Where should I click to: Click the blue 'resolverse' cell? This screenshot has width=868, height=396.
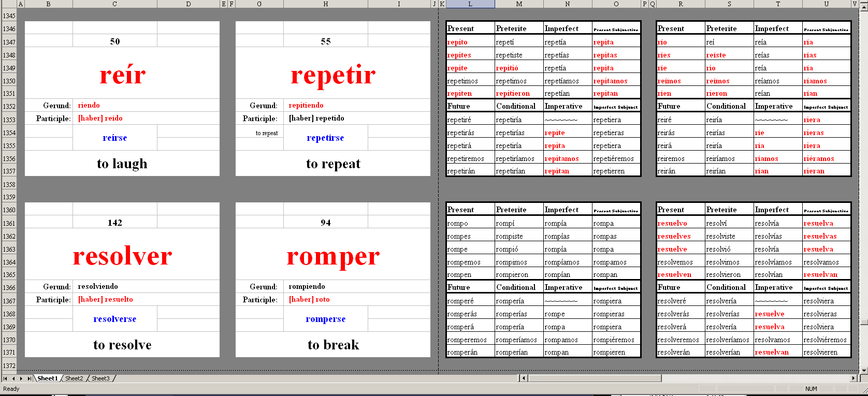115,319
